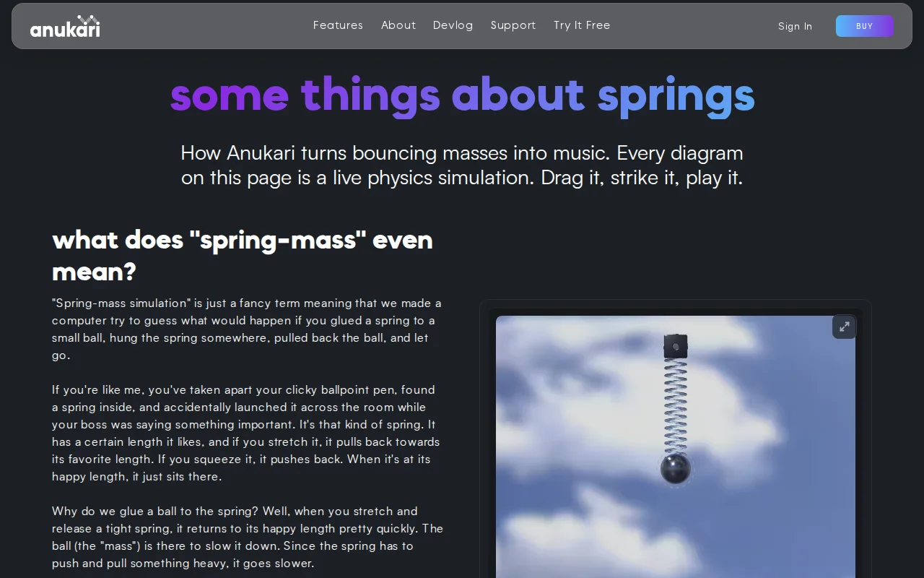Go to the Devlog page
The width and height of the screenshot is (924, 578).
[x=453, y=25]
